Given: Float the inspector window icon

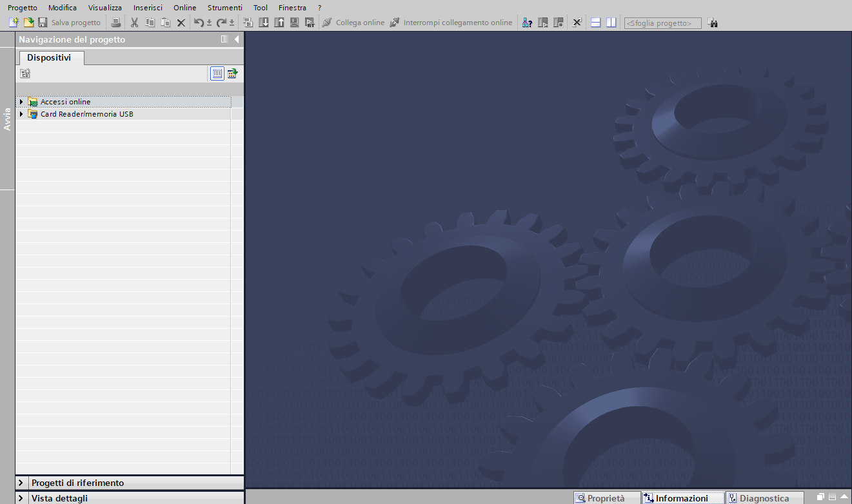Looking at the screenshot, I should click(821, 497).
